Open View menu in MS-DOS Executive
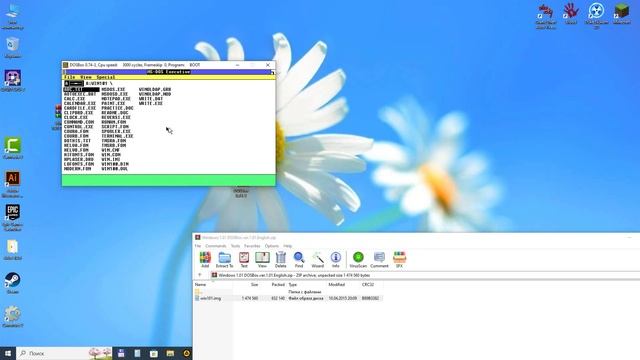The width and height of the screenshot is (640, 360). coord(86,77)
